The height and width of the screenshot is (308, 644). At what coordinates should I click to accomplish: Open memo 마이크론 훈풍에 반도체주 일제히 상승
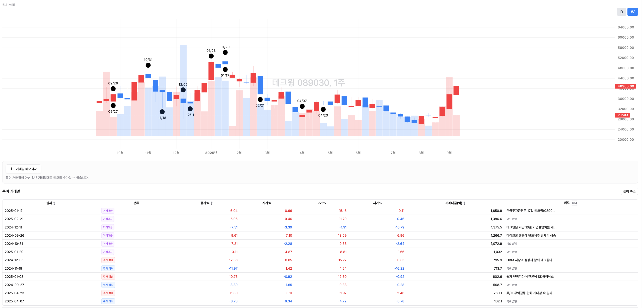[x=531, y=235]
